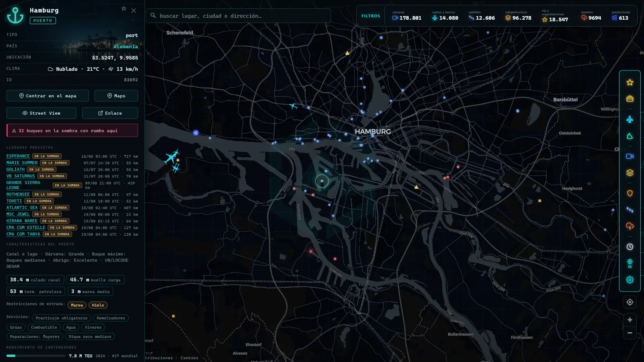Open the 32 shadow vessels alert banner

tap(72, 130)
